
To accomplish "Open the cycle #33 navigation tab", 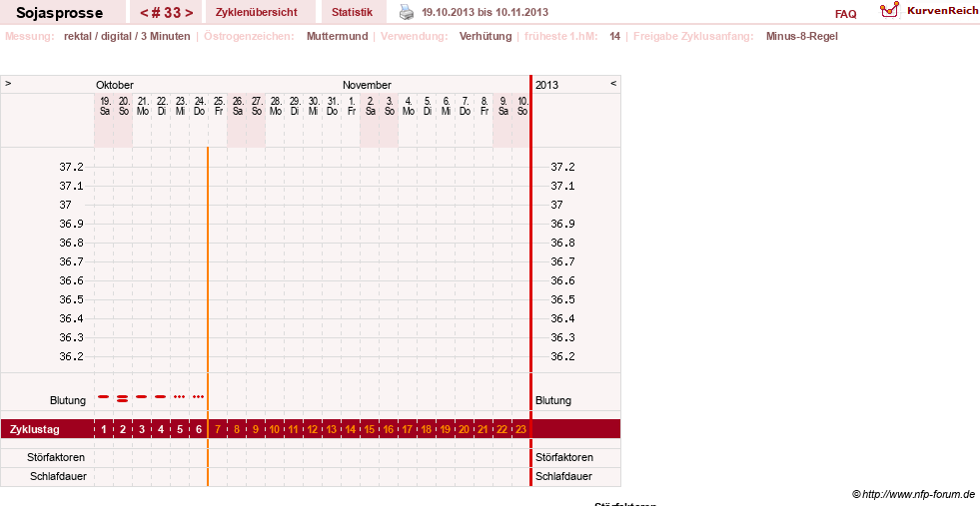I will (x=166, y=13).
